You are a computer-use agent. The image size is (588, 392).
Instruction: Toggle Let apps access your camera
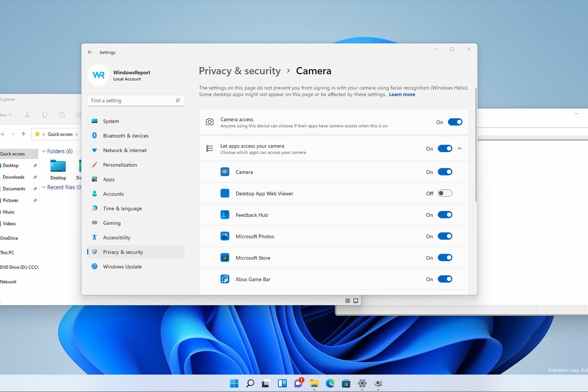pyautogui.click(x=445, y=149)
